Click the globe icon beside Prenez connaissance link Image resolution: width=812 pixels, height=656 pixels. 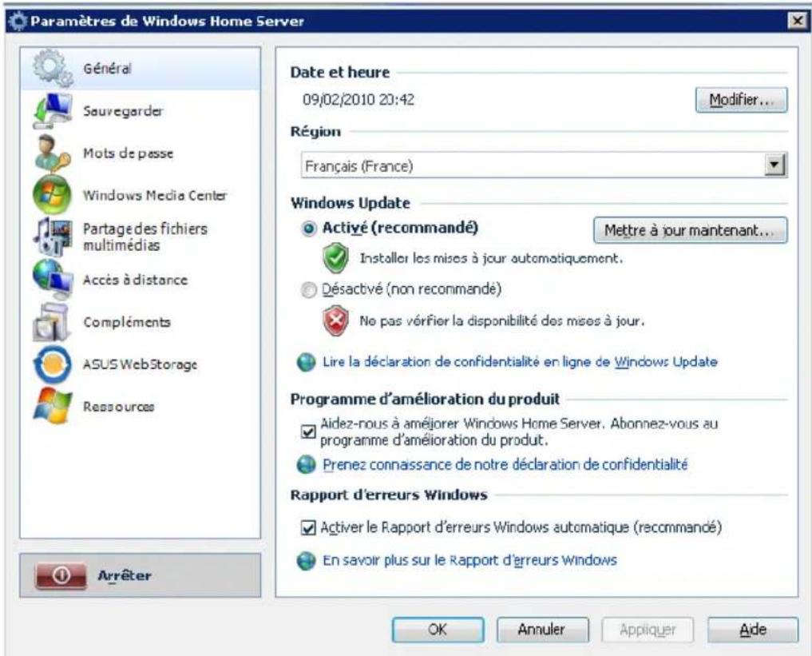(x=306, y=464)
